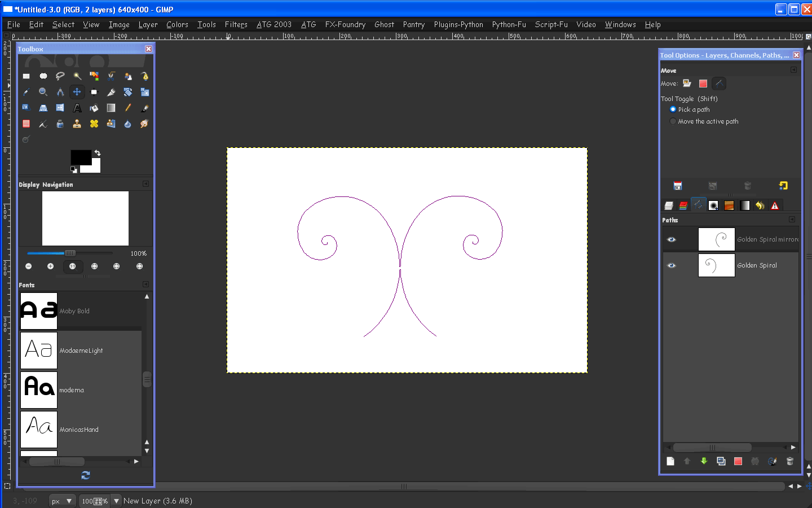This screenshot has height=508, width=812.
Task: Select the Airbrush tool
Action: pos(43,123)
